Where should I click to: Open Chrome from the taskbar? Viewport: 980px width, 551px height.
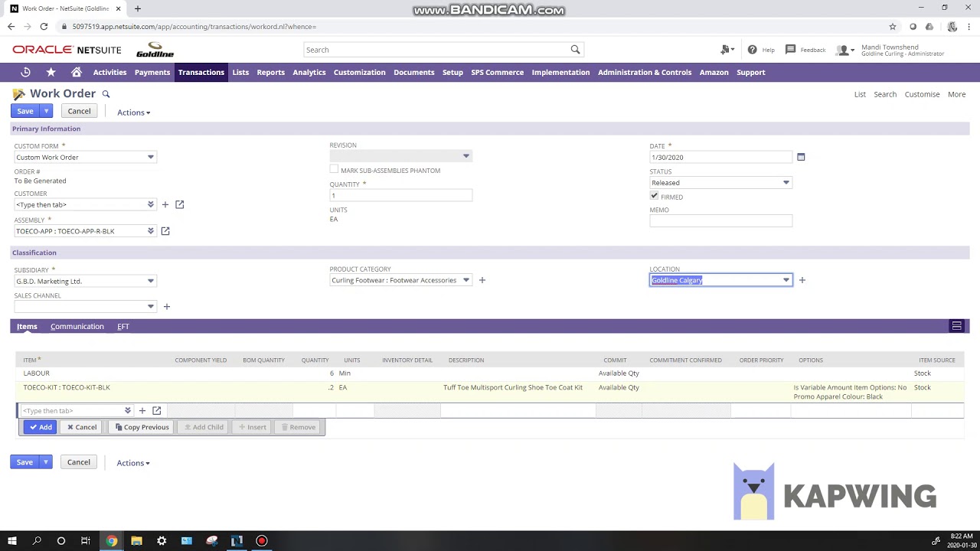112,540
